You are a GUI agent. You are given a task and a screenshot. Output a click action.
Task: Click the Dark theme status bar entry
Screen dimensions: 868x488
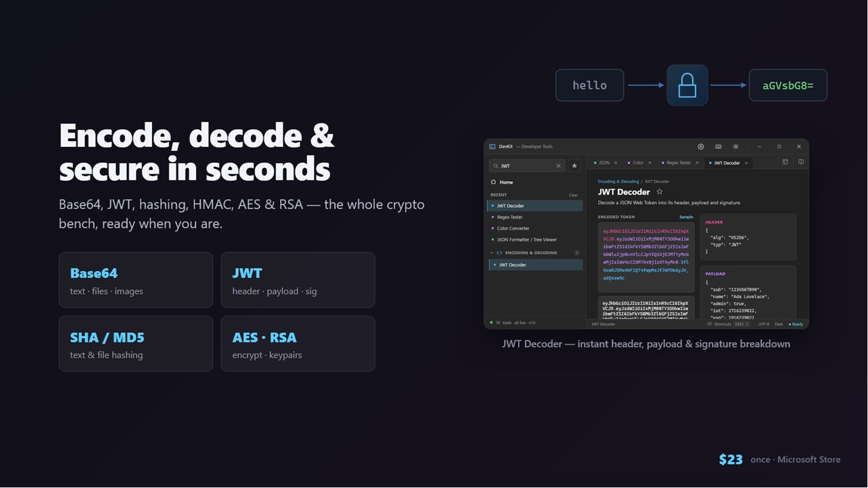click(x=779, y=324)
